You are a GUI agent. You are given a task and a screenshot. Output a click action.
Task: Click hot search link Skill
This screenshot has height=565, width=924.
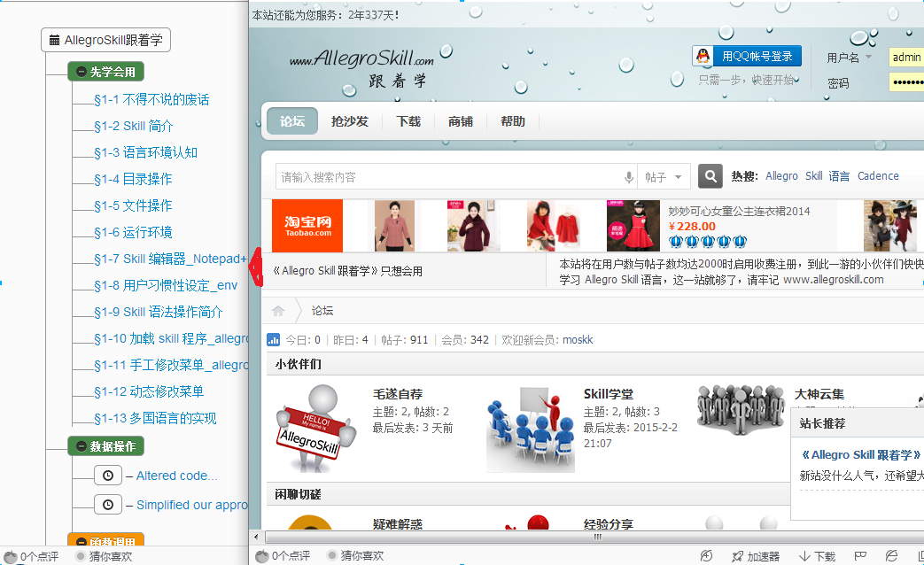coord(814,176)
